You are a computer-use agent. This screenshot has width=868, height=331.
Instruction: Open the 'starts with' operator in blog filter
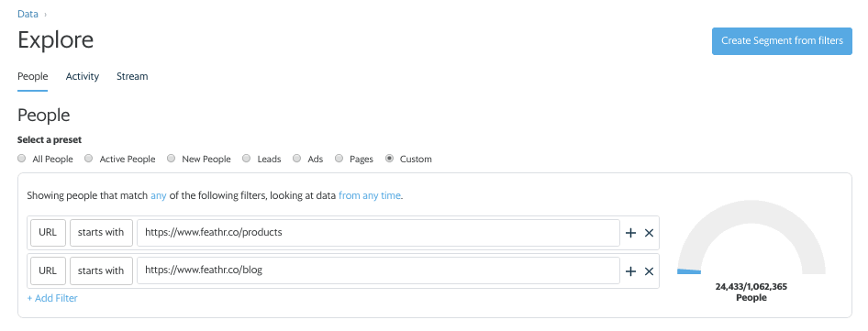pyautogui.click(x=101, y=270)
